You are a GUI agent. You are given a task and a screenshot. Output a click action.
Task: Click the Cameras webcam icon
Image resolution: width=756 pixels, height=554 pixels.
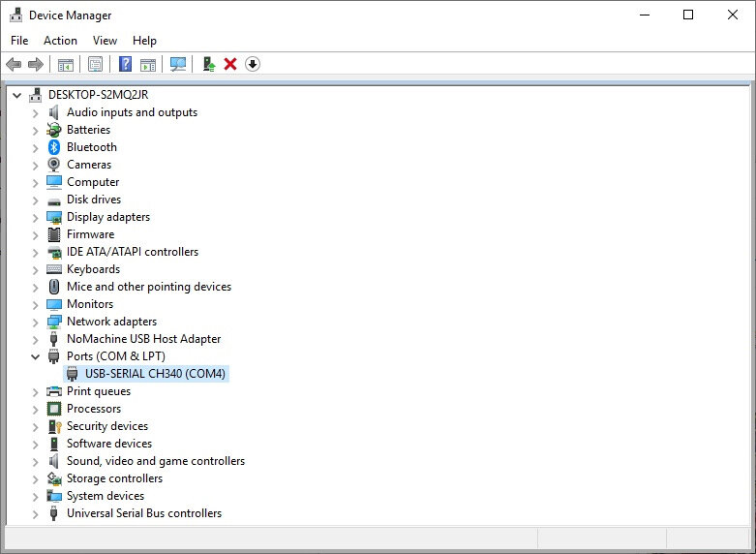[54, 165]
